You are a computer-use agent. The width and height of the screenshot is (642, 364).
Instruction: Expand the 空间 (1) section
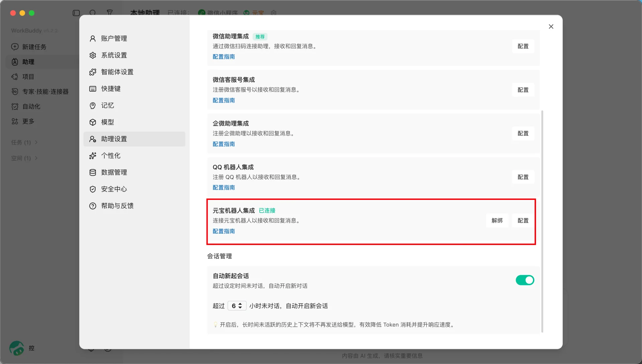pyautogui.click(x=24, y=158)
